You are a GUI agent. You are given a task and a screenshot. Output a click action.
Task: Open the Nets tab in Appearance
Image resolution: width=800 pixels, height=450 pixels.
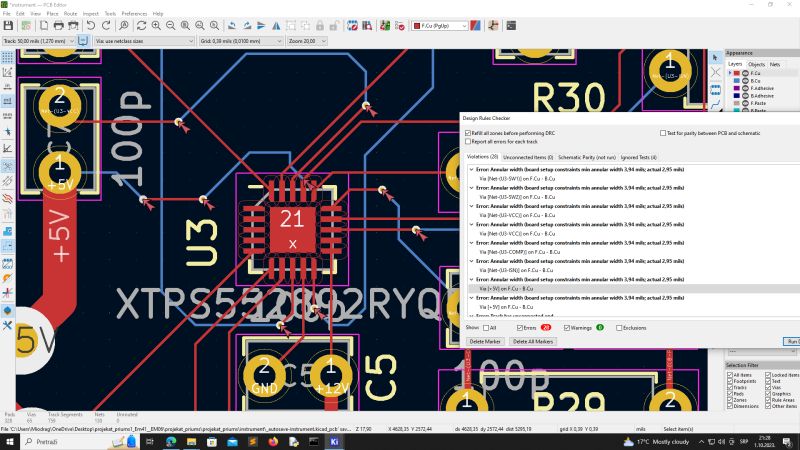[x=774, y=64]
